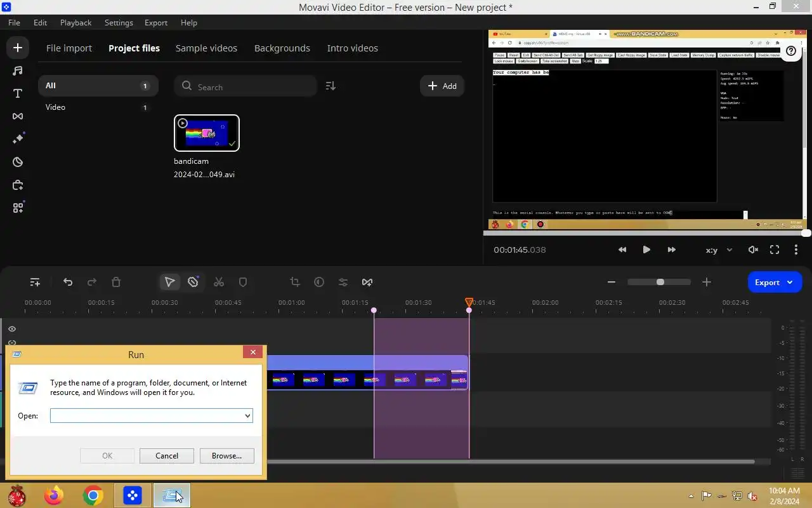Open the Color adjustments tool
812x508 pixels.
point(319,282)
